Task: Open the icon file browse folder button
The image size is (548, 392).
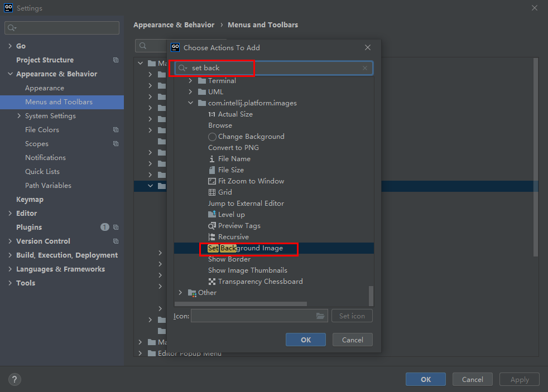Action: [x=320, y=316]
